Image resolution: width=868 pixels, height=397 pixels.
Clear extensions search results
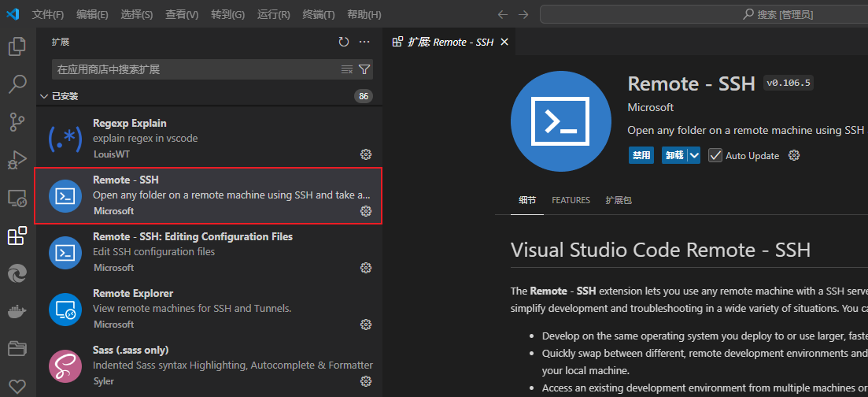click(346, 69)
